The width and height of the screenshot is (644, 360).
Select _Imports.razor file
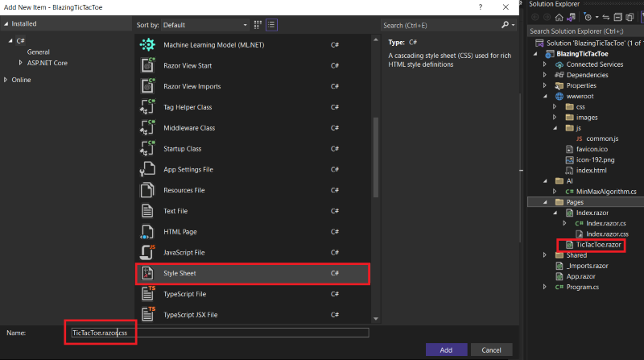(x=588, y=266)
